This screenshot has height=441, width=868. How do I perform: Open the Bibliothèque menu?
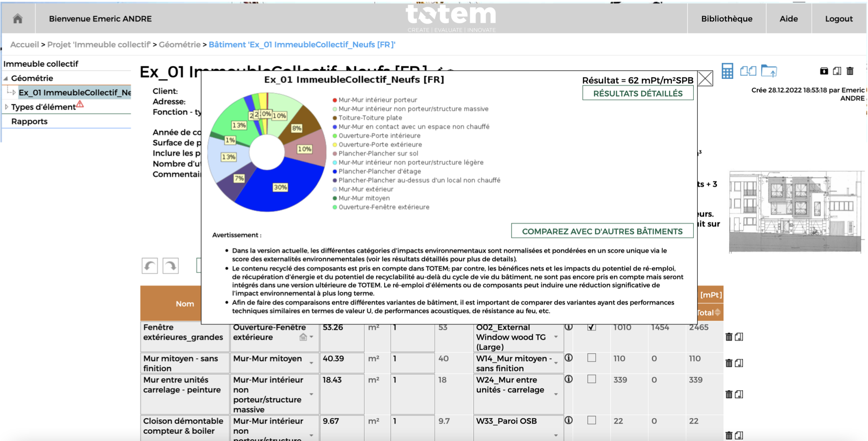(x=727, y=19)
